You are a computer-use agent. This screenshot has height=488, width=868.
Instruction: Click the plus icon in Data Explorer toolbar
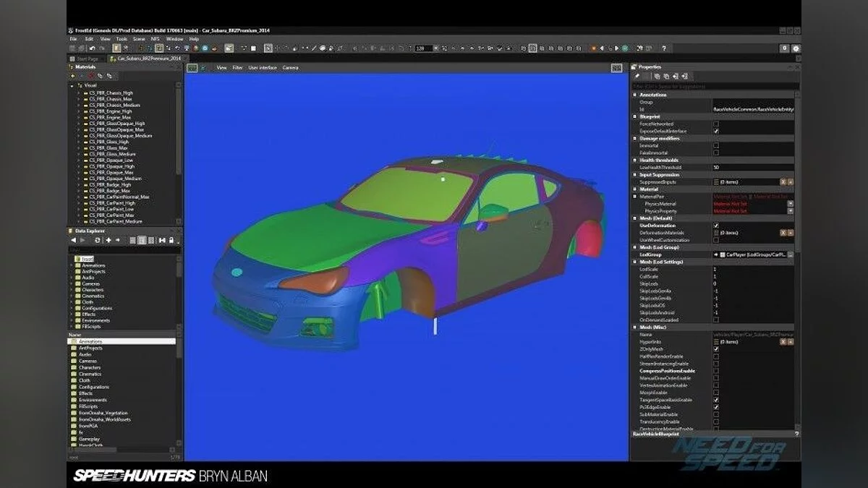[x=109, y=240]
